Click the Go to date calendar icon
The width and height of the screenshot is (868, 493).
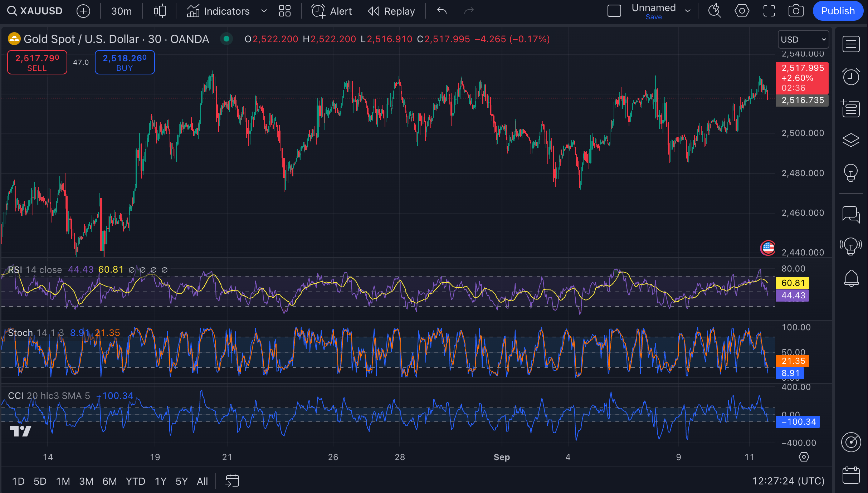232,480
